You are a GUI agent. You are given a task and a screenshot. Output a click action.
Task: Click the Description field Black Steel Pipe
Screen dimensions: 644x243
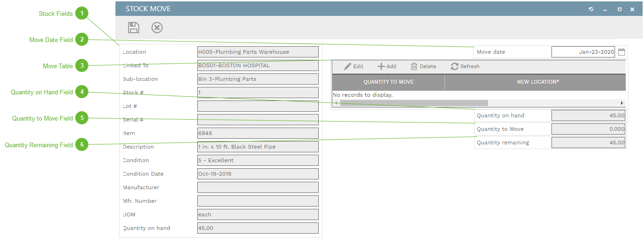(258, 147)
